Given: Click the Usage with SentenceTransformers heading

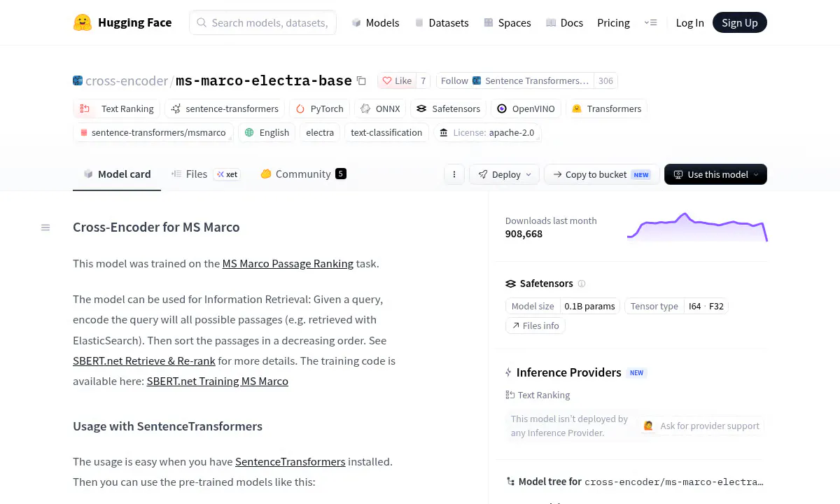Looking at the screenshot, I should (167, 426).
